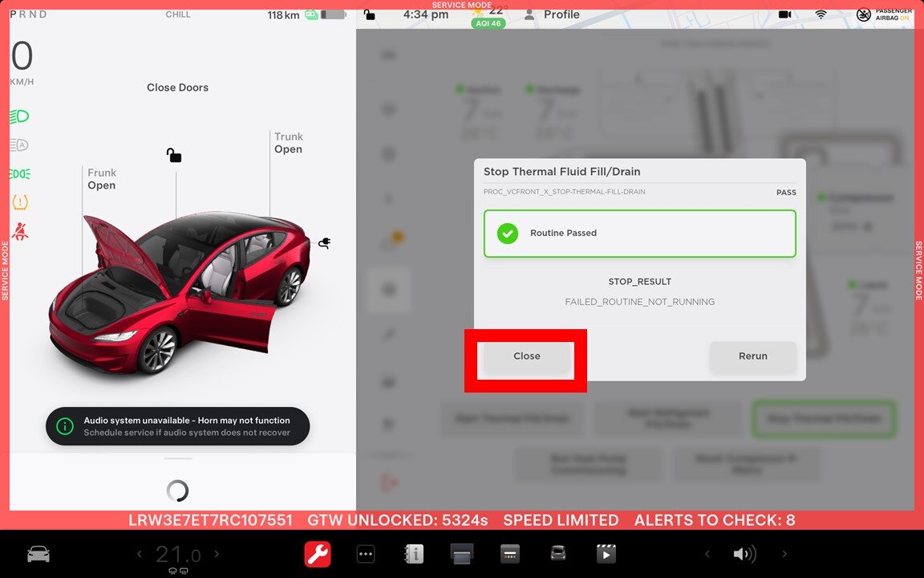Toggle the top bar lock icon
Screen dimensions: 924x578
[369, 14]
